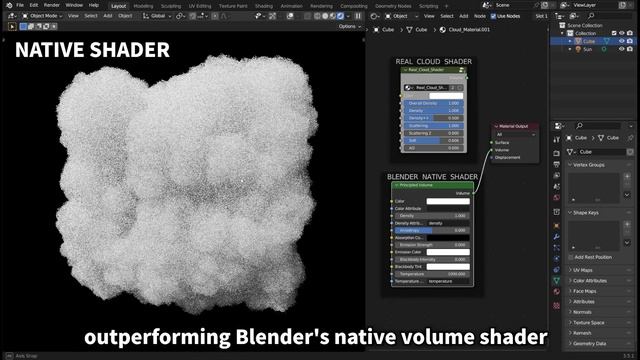Open viewport gizmo visibility options
The height and width of the screenshot is (360, 640).
272,16
